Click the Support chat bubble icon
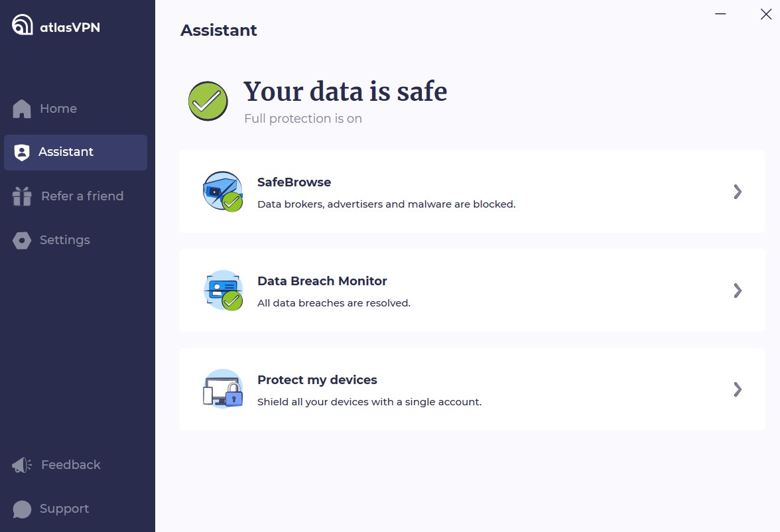This screenshot has width=780, height=532. click(22, 509)
